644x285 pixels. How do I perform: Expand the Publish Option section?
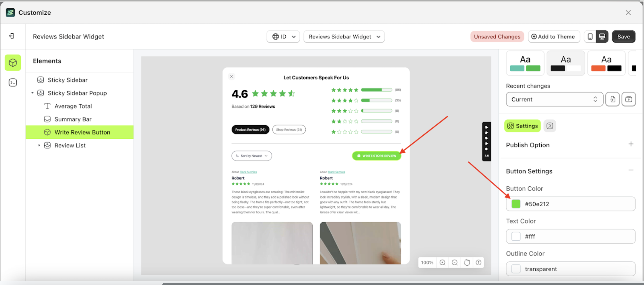tap(631, 144)
